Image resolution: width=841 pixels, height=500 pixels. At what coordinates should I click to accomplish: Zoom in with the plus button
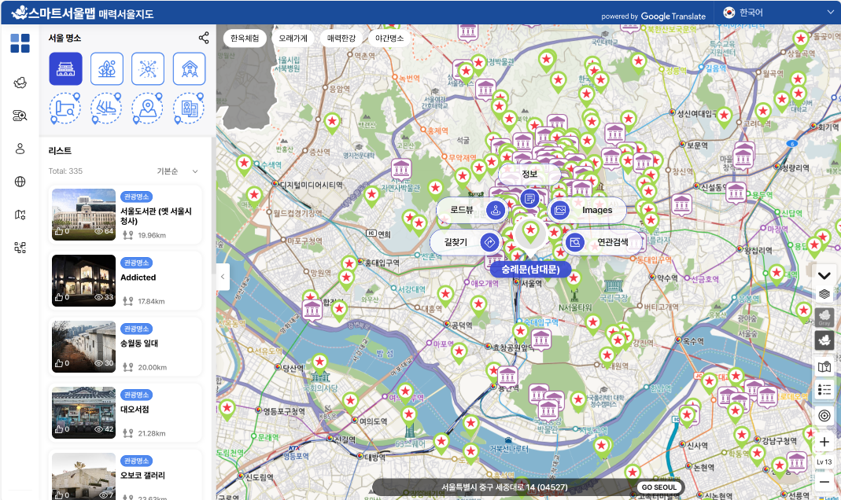pyautogui.click(x=824, y=442)
